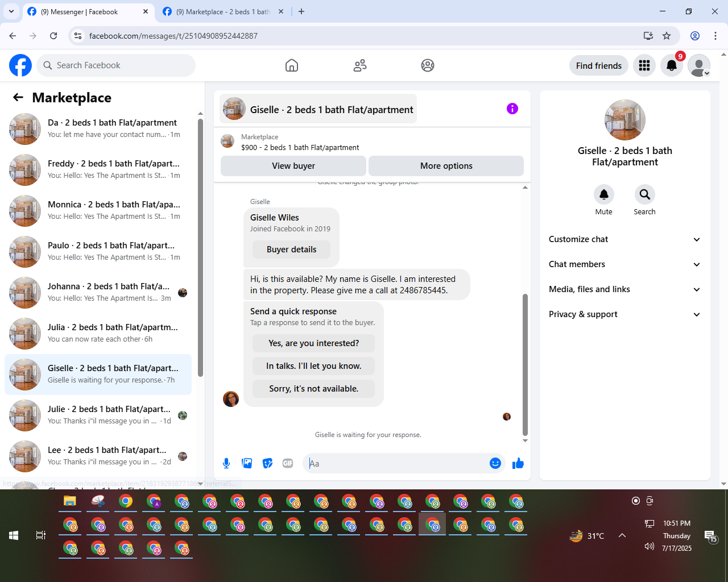The width and height of the screenshot is (728, 582).
Task: Open the Johanna conversation in the list
Action: click(x=98, y=293)
